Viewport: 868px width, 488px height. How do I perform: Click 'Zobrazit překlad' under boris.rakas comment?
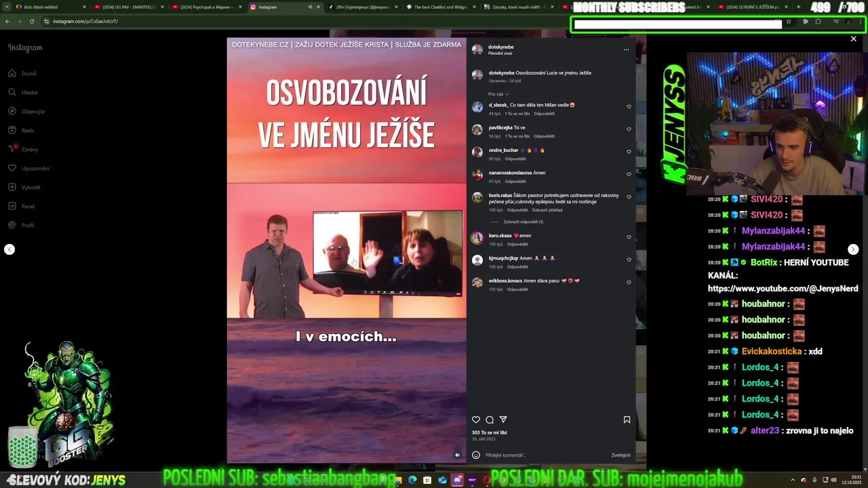click(x=547, y=210)
